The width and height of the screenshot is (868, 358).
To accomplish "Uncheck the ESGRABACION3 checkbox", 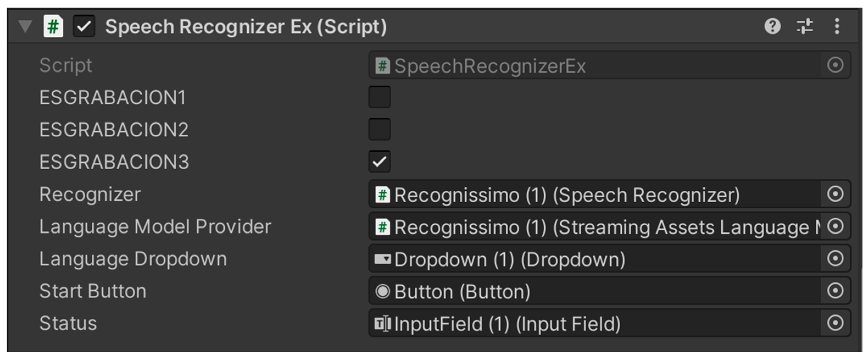I will (379, 162).
